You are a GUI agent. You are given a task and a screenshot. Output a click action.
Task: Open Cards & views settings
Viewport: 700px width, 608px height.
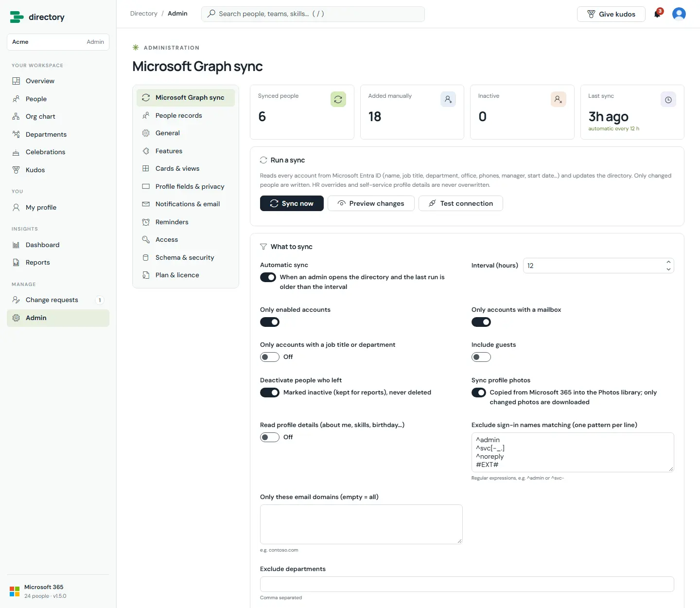click(x=186, y=169)
